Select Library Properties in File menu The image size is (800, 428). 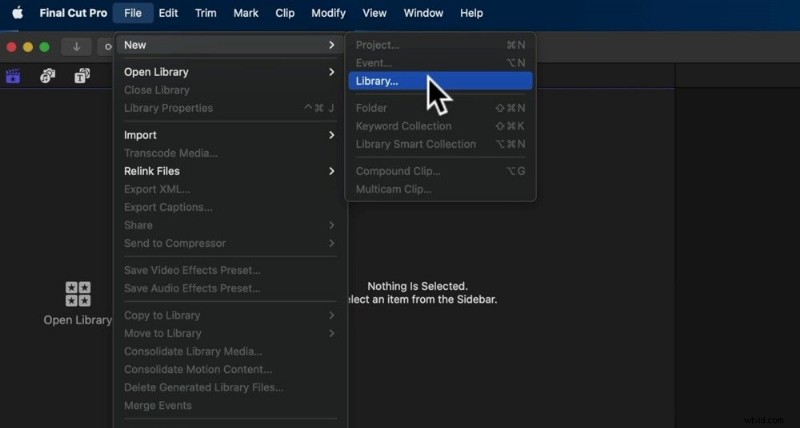(230, 108)
